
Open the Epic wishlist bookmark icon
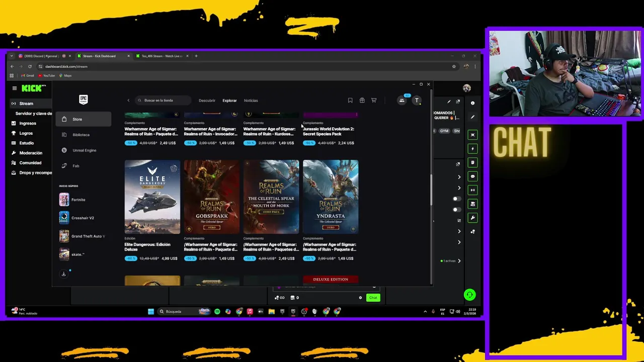(x=350, y=101)
